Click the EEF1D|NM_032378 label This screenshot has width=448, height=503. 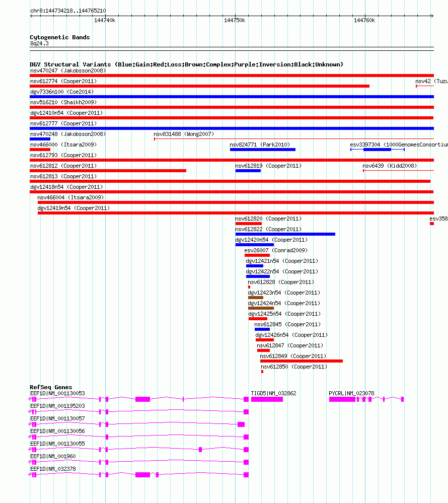tap(53, 469)
